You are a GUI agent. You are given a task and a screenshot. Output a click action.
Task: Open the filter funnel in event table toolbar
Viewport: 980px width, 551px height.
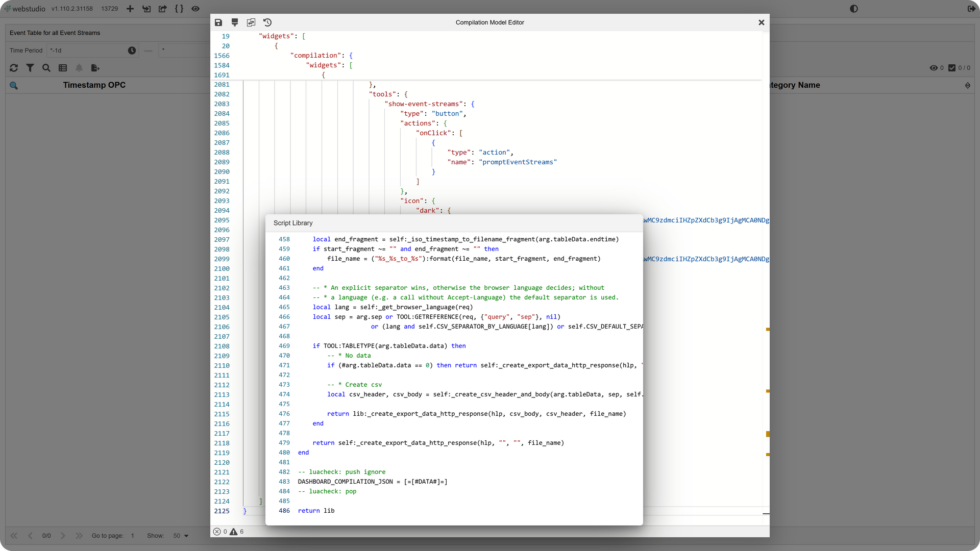pos(30,68)
